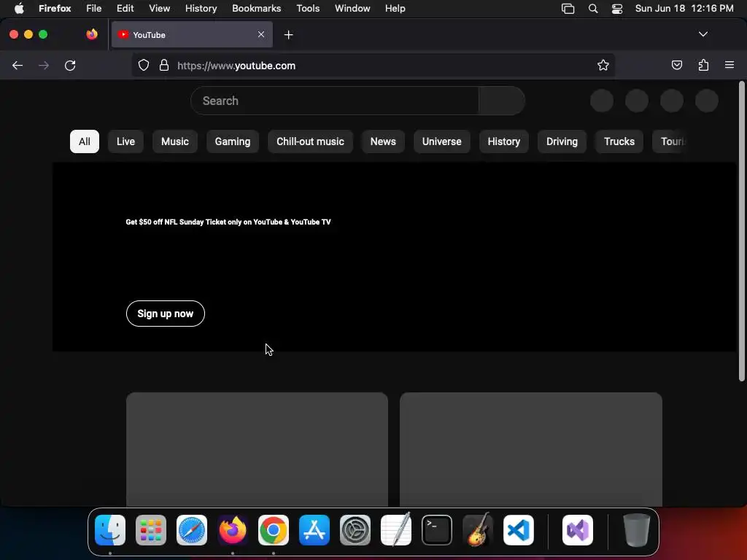
Task: Open the Trash in the dock
Action: [636, 530]
